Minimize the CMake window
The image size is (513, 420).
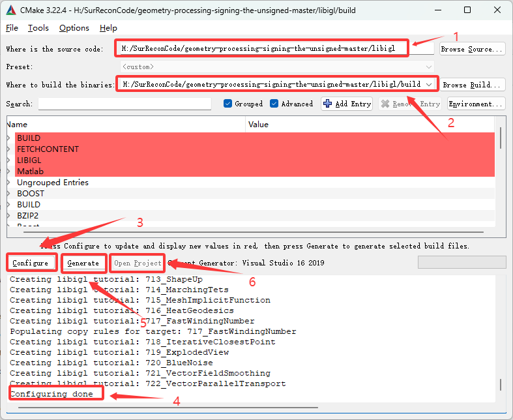coord(438,10)
